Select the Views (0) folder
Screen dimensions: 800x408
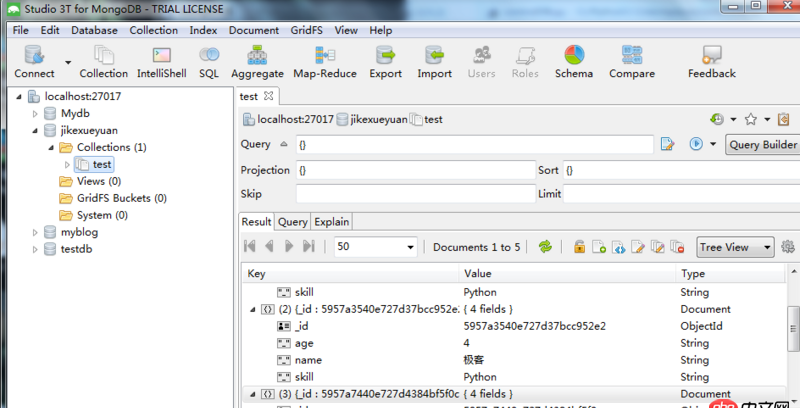90,181
